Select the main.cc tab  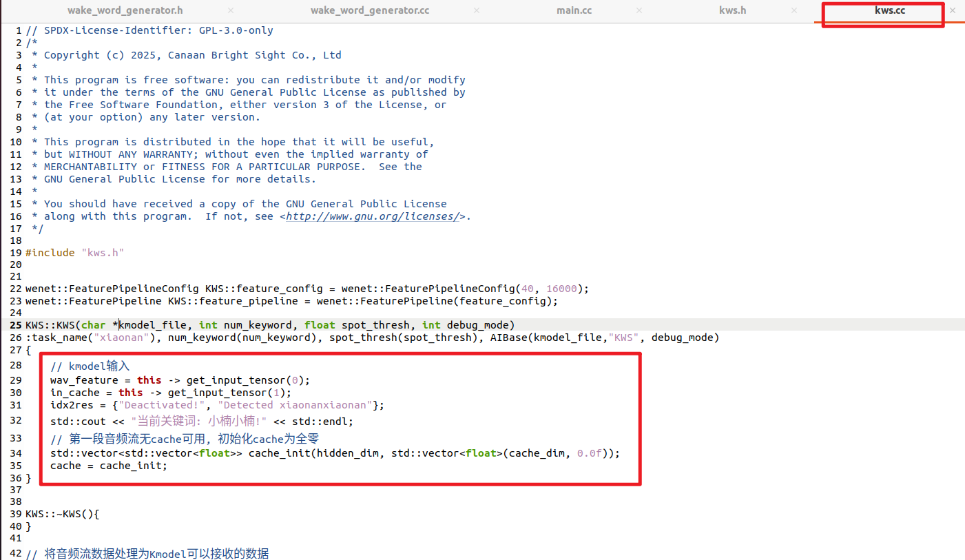point(574,11)
